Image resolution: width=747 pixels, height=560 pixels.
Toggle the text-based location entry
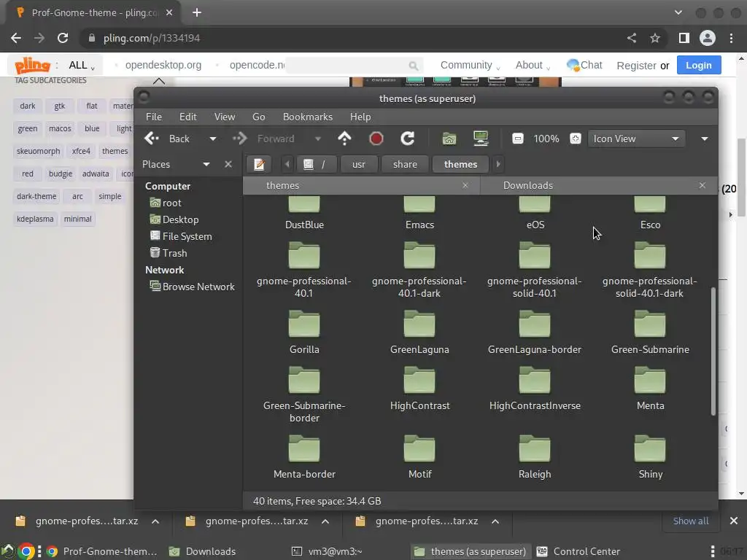[x=259, y=164]
